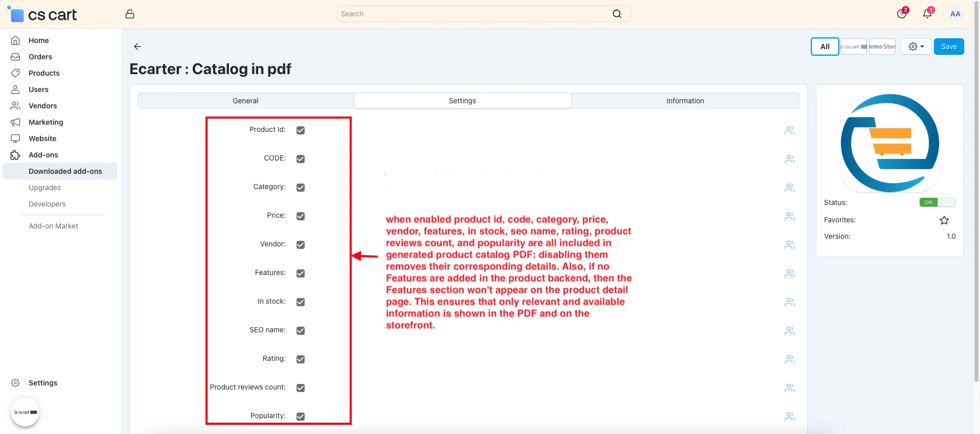980x434 pixels.
Task: Untick the SEO name checkbox
Action: (301, 331)
